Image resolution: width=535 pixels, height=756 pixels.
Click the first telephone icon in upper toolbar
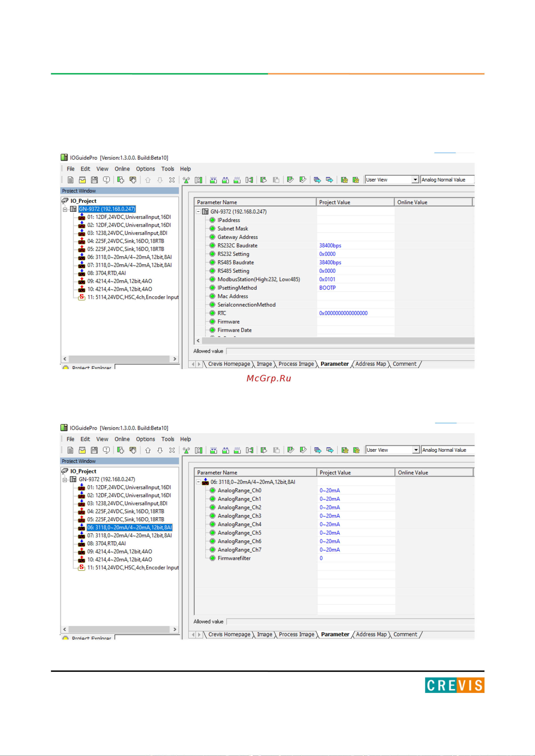point(344,180)
